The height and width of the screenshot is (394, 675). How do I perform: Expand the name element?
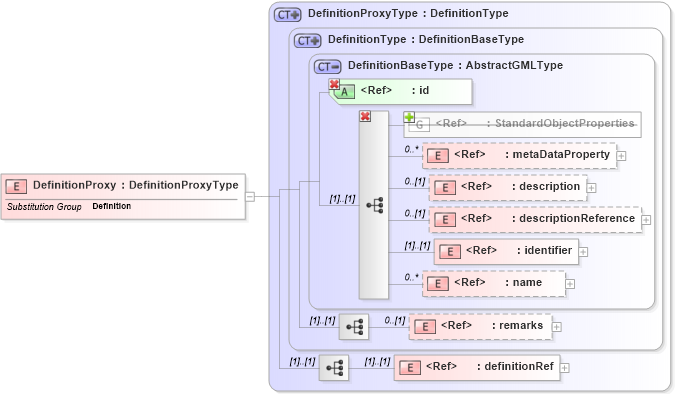570,284
